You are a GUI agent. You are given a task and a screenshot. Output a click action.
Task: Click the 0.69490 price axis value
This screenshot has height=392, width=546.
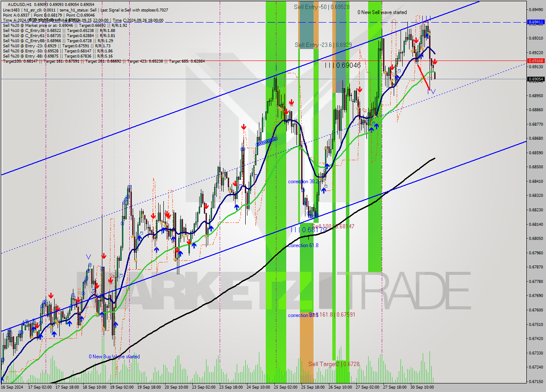coord(536,9)
